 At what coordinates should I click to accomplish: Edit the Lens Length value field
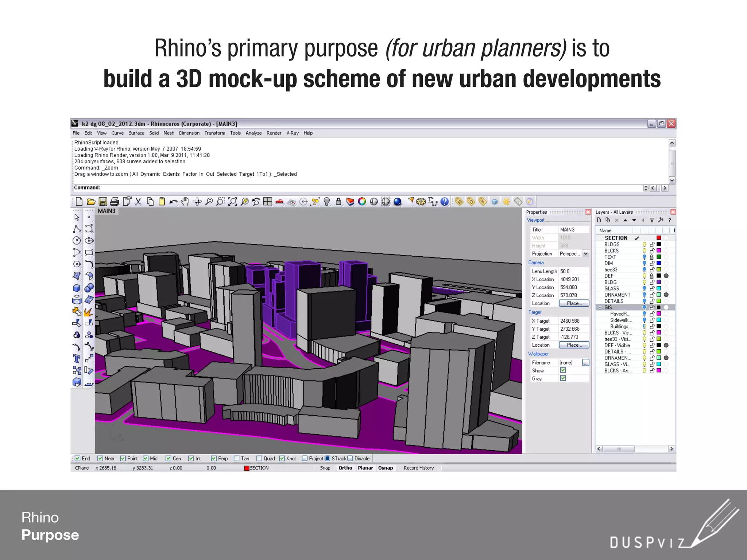pos(574,271)
